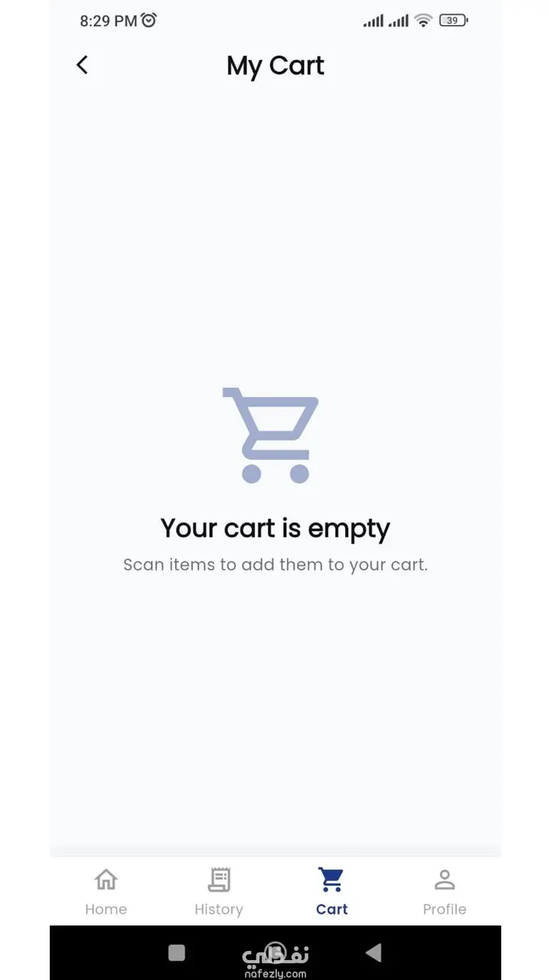551x980 pixels.
Task: Switch to the Home tab label
Action: pos(106,910)
